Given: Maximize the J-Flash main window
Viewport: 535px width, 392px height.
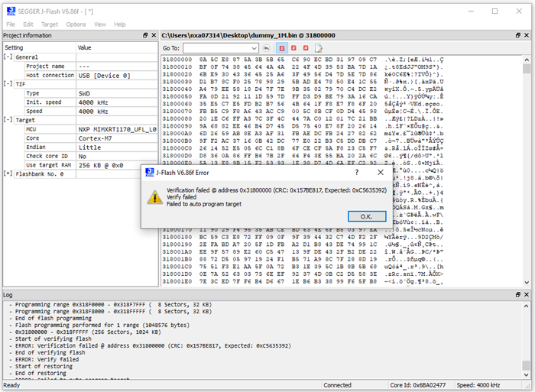Looking at the screenshot, I should 494,11.
